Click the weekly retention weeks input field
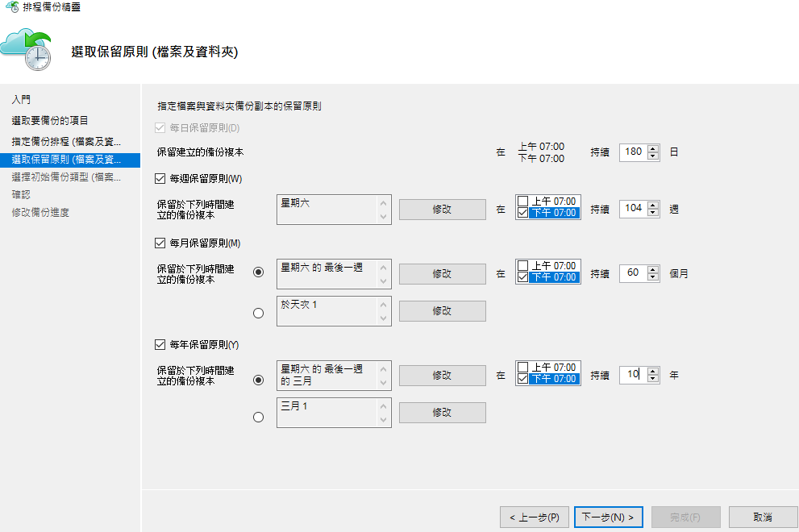799x532 pixels. 633,209
